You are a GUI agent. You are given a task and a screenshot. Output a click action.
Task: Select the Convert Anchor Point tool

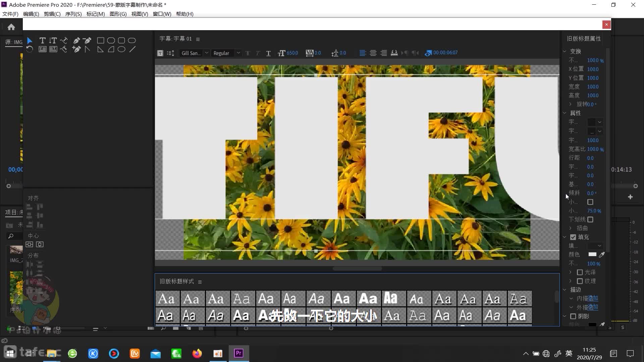tap(88, 49)
